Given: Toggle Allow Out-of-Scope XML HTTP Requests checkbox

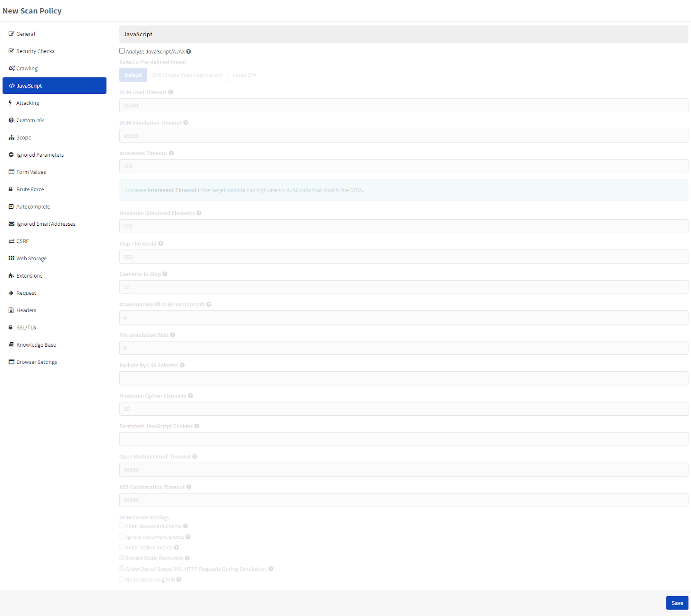Looking at the screenshot, I should coord(122,568).
